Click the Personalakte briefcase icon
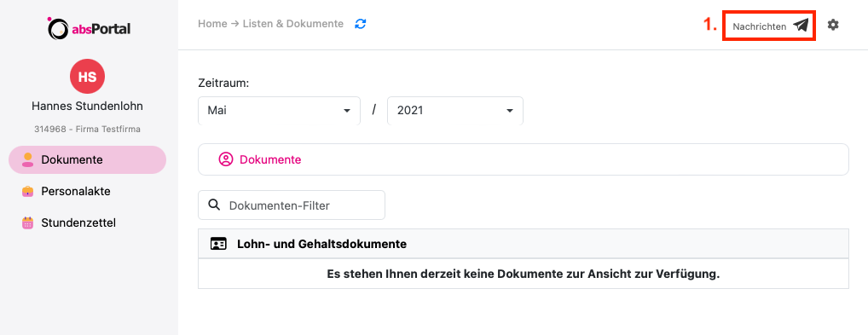The height and width of the screenshot is (335, 868). click(27, 192)
